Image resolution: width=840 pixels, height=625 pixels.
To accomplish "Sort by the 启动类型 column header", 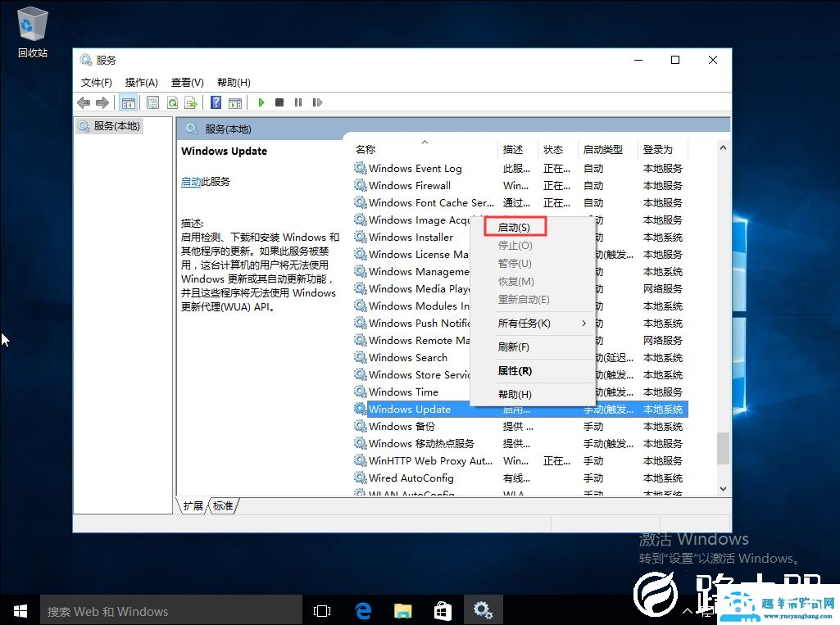I will point(609,149).
